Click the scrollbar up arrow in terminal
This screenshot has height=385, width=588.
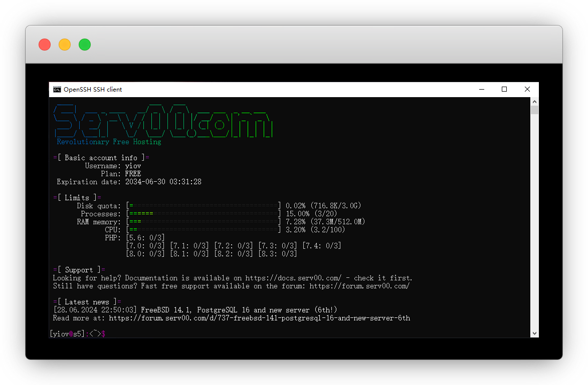(x=534, y=101)
